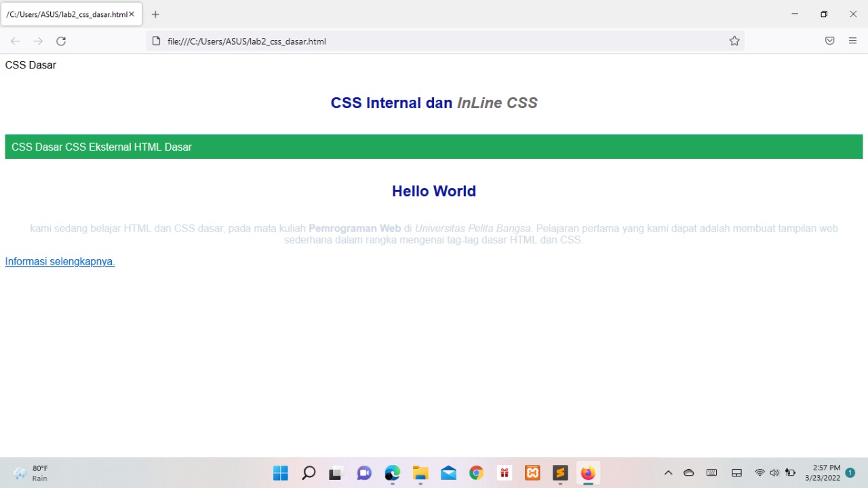
Task: Open the gift box app on taskbar
Action: (x=505, y=473)
